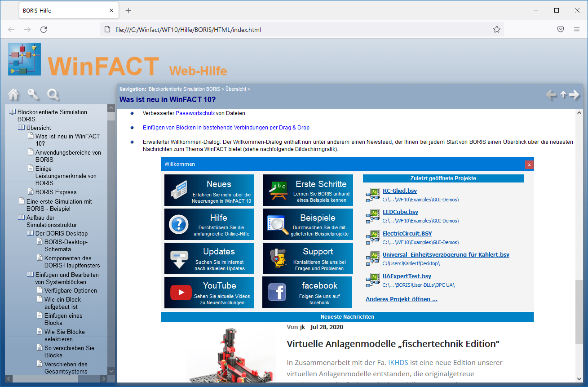The width and height of the screenshot is (588, 387).
Task: Open Wie Sie Blöcke selektieren topic
Action: (x=65, y=335)
